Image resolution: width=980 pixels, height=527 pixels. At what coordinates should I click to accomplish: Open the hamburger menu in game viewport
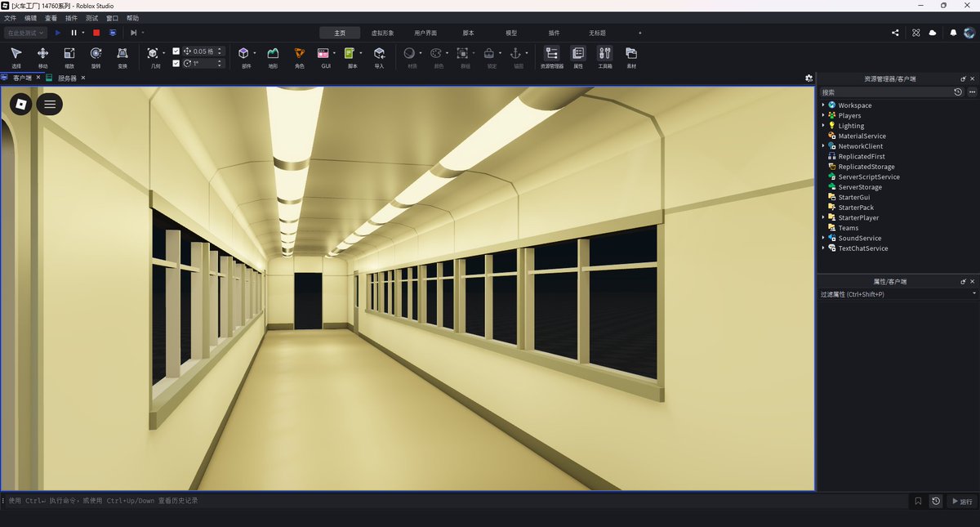(50, 104)
